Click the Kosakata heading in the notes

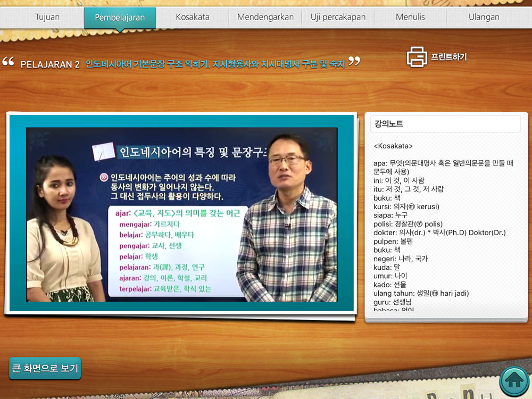click(x=393, y=146)
